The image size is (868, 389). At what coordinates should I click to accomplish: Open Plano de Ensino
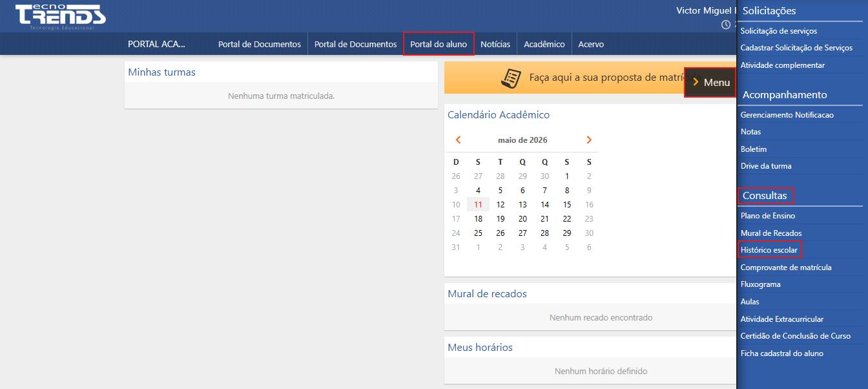point(768,216)
